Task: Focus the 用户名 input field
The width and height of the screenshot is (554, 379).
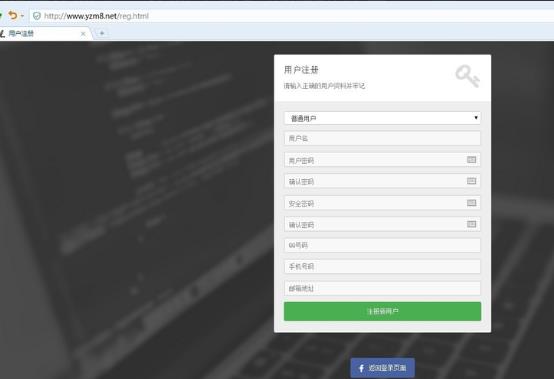Action: click(382, 138)
